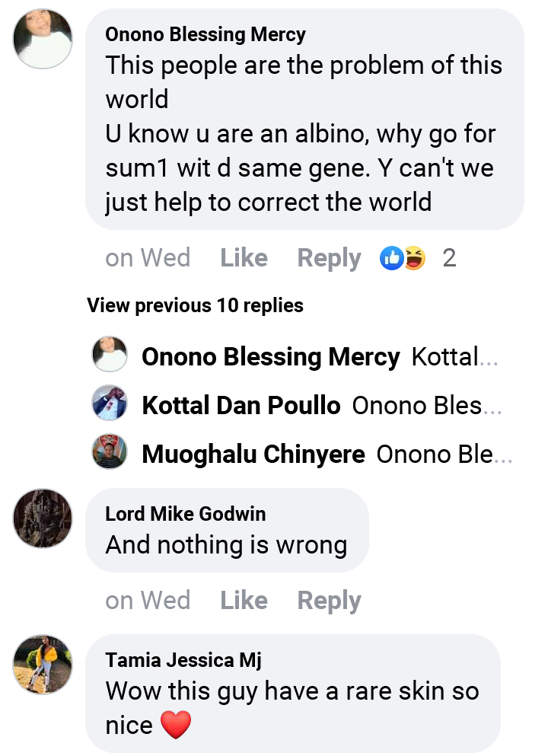Expand Kottal Dan Poullo's truncated reply

coord(426,405)
